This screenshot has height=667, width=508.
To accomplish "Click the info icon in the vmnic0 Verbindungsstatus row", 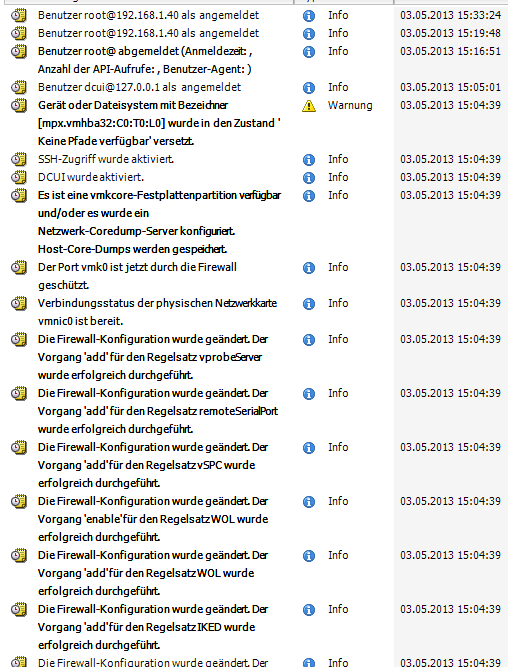I will pos(309,304).
